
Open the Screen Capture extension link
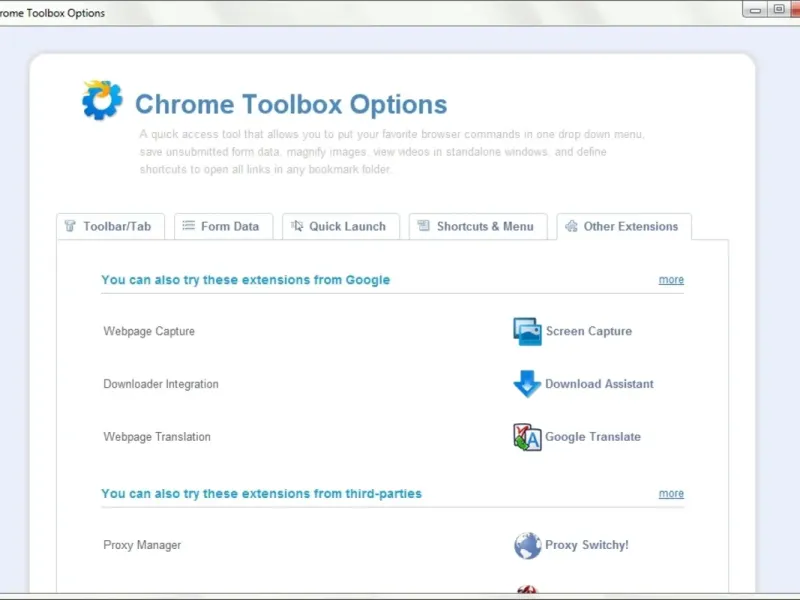point(589,331)
